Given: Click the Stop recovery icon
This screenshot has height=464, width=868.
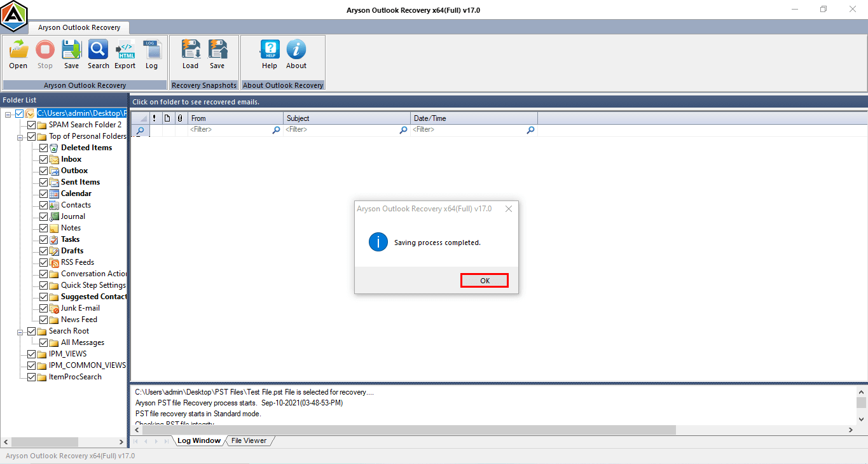Looking at the screenshot, I should pos(45,54).
